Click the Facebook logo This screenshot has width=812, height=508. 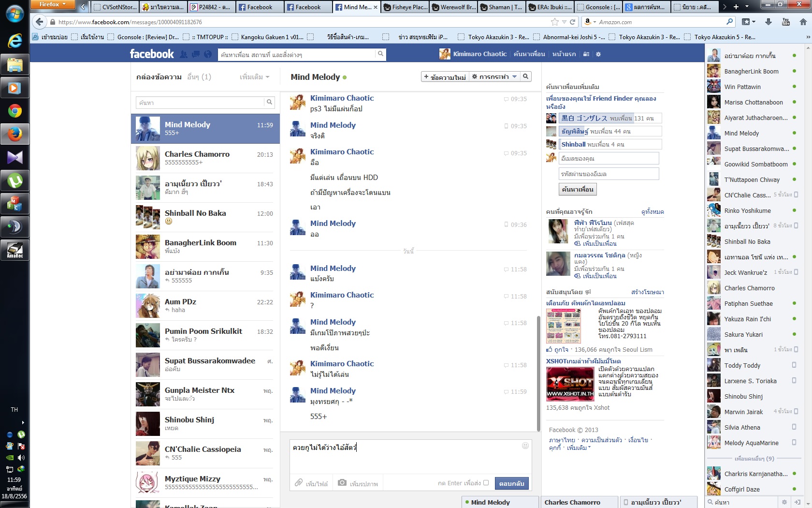point(152,54)
